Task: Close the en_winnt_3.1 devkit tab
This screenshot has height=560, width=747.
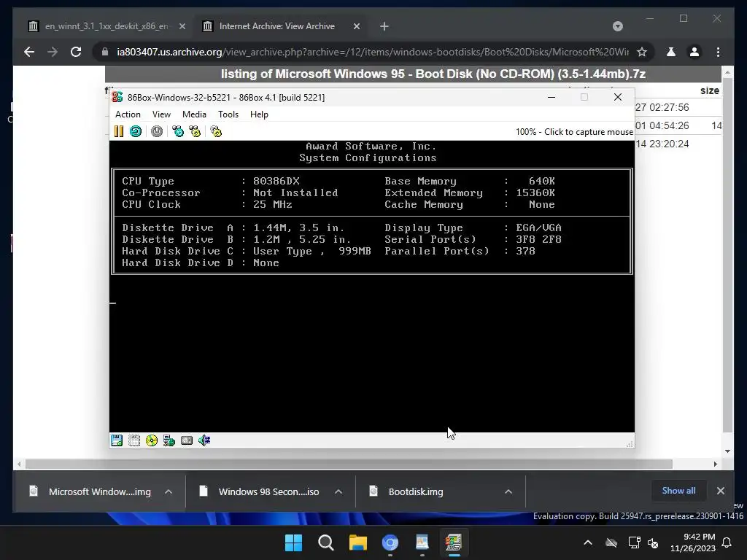Action: click(182, 26)
